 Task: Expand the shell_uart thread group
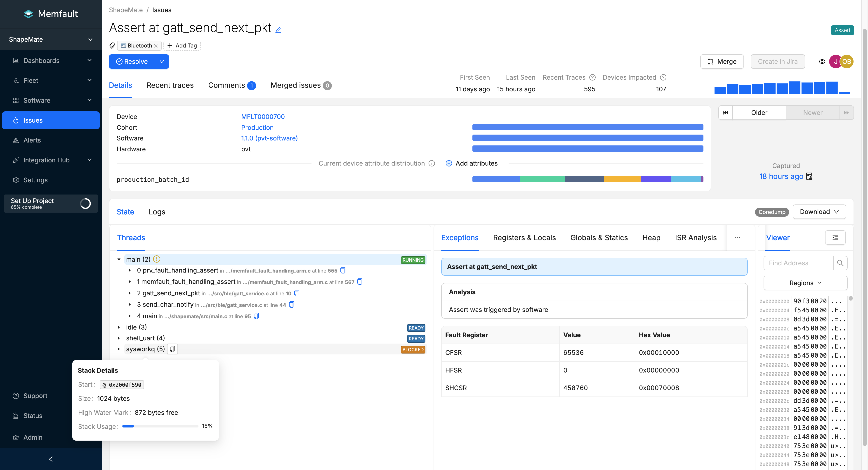[x=120, y=338]
